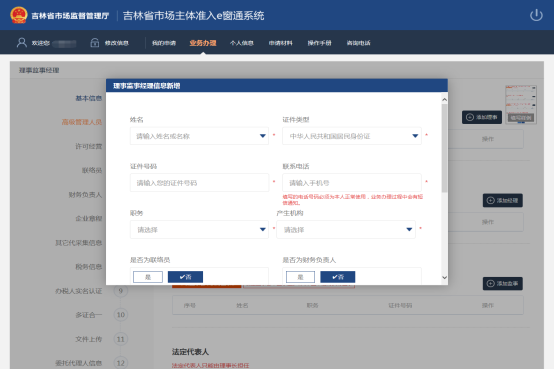
Task: Select 多证合一 in the sidebar
Action: point(89,315)
